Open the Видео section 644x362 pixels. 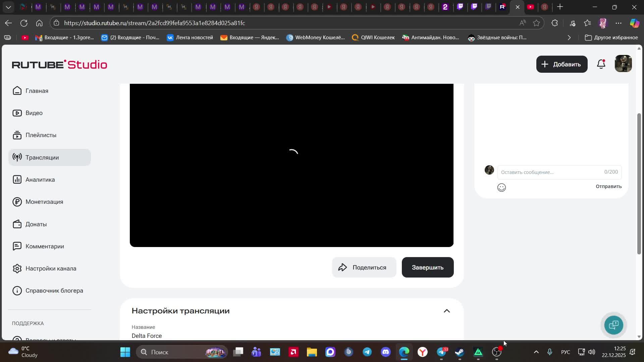pyautogui.click(x=50, y=113)
